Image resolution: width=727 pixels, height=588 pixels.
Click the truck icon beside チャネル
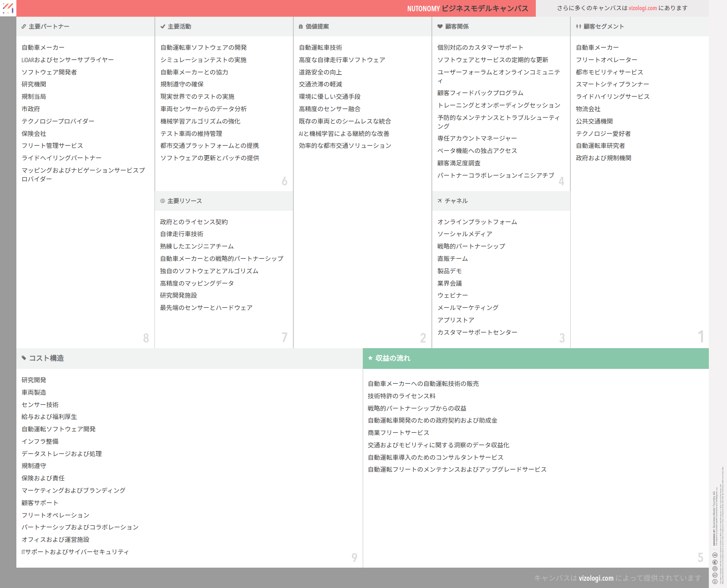[440, 201]
